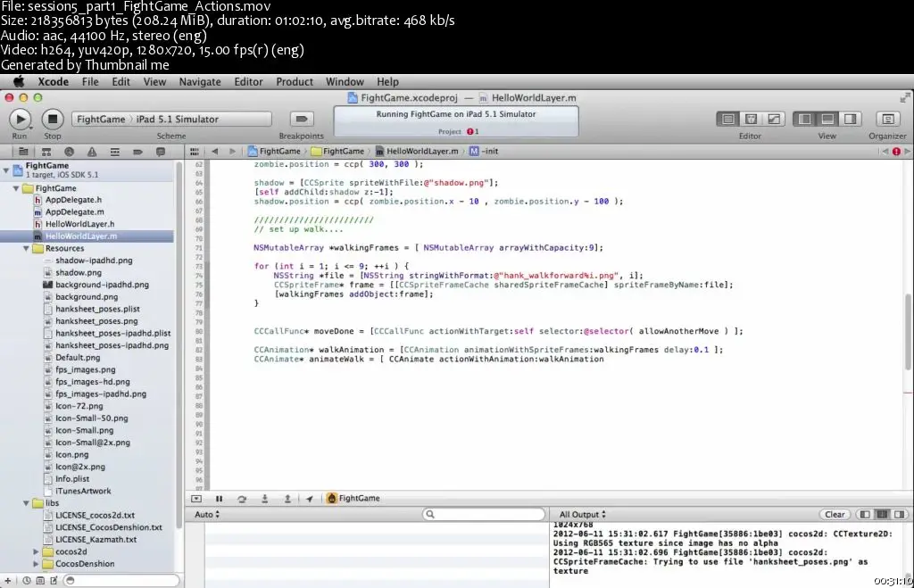Open the Product menu

coord(295,81)
